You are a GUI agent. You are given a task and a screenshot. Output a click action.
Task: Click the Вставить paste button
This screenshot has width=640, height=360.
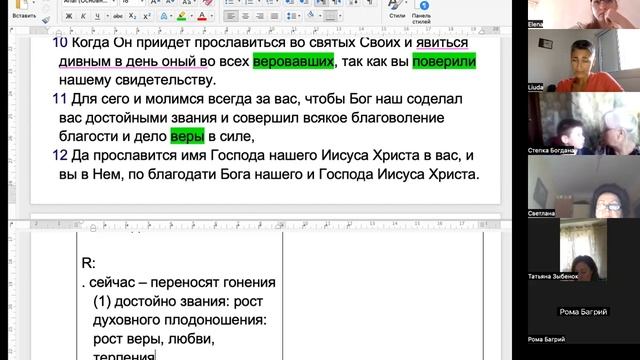[24, 9]
